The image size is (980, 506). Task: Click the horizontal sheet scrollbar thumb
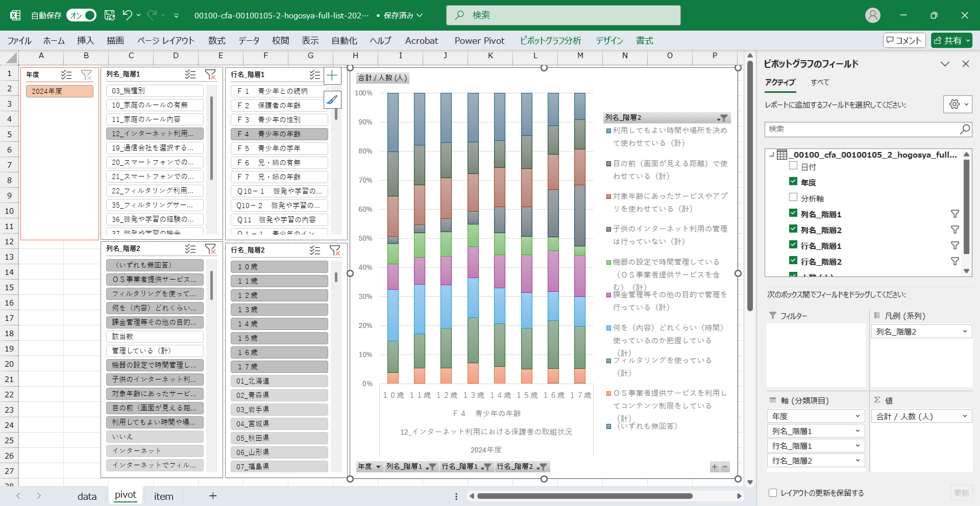(x=584, y=496)
